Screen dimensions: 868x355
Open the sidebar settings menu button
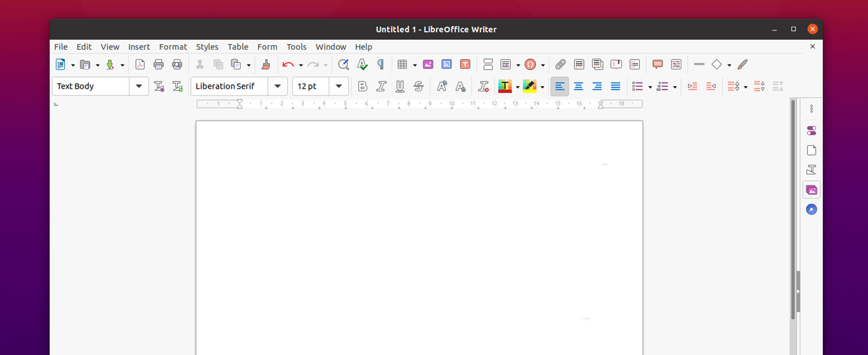812,109
